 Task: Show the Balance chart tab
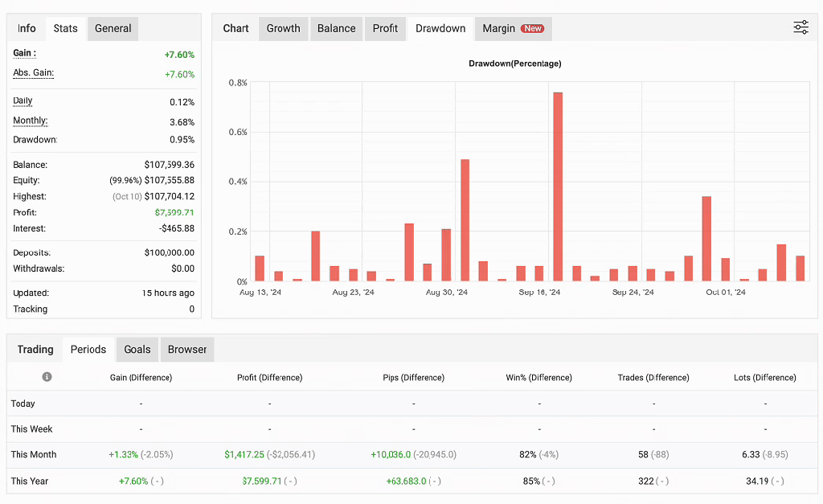pos(336,28)
